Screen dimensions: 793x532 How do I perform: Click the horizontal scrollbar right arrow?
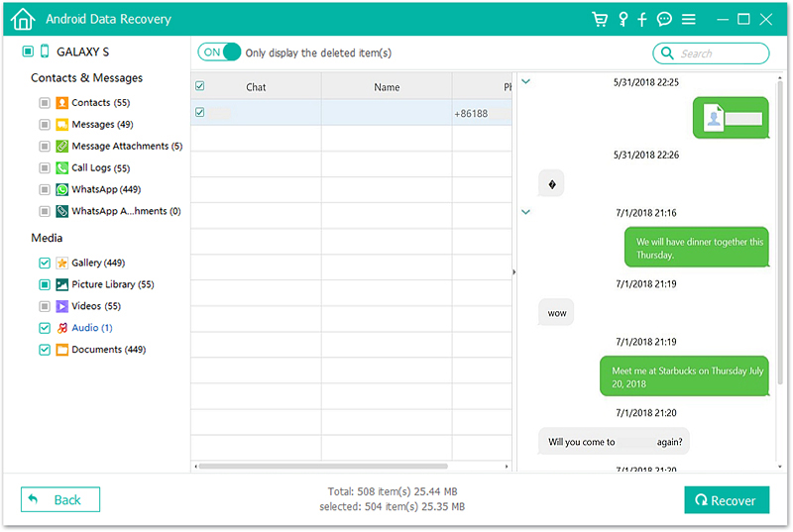(507, 467)
